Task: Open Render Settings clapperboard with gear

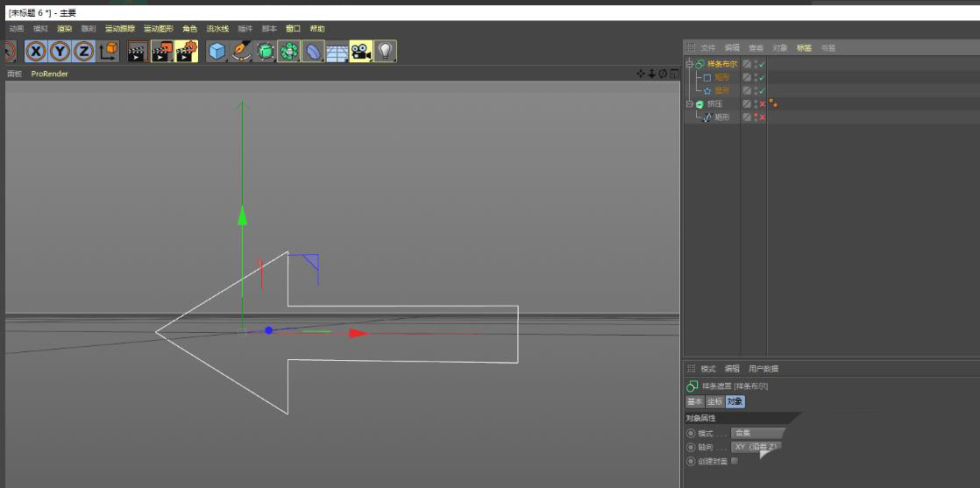Action: 186,52
